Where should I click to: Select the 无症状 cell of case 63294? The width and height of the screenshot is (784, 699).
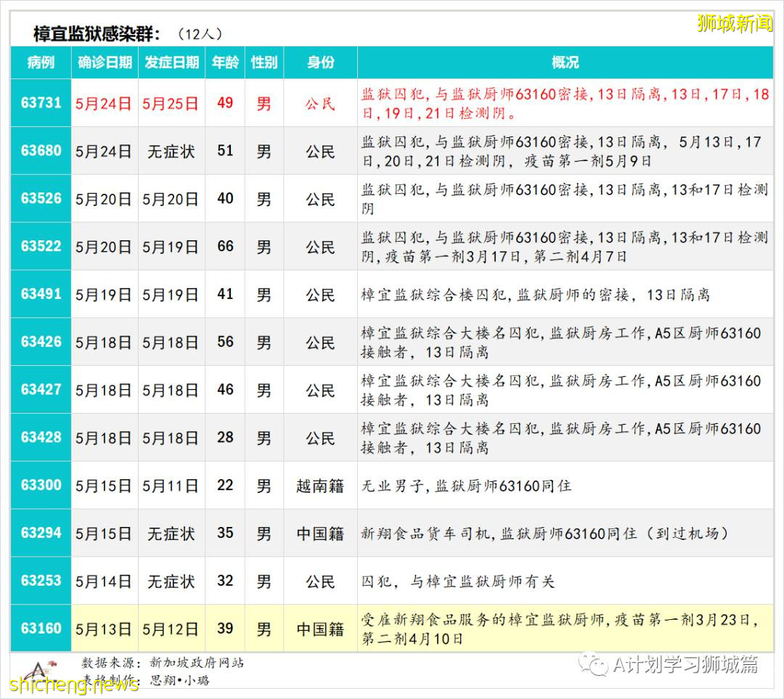(171, 534)
